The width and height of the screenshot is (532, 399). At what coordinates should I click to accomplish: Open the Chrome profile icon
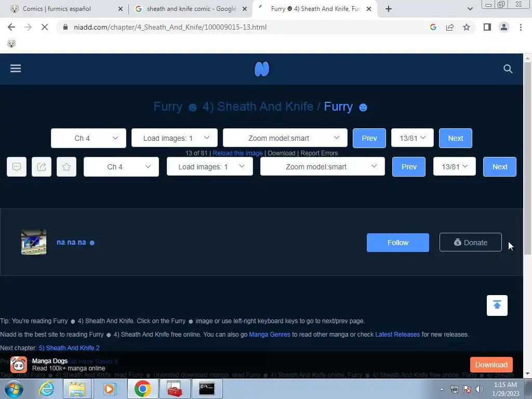click(x=504, y=27)
